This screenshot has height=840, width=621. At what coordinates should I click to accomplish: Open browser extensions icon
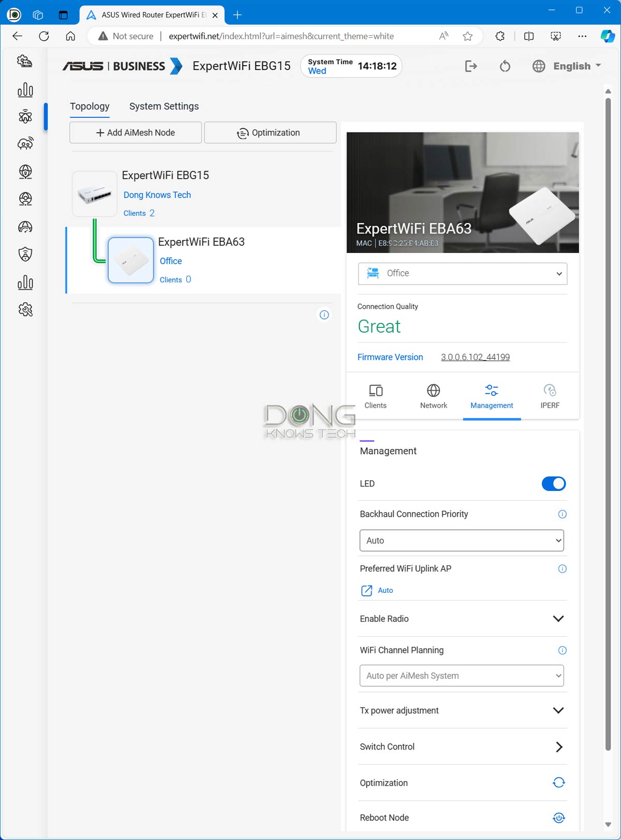(500, 36)
